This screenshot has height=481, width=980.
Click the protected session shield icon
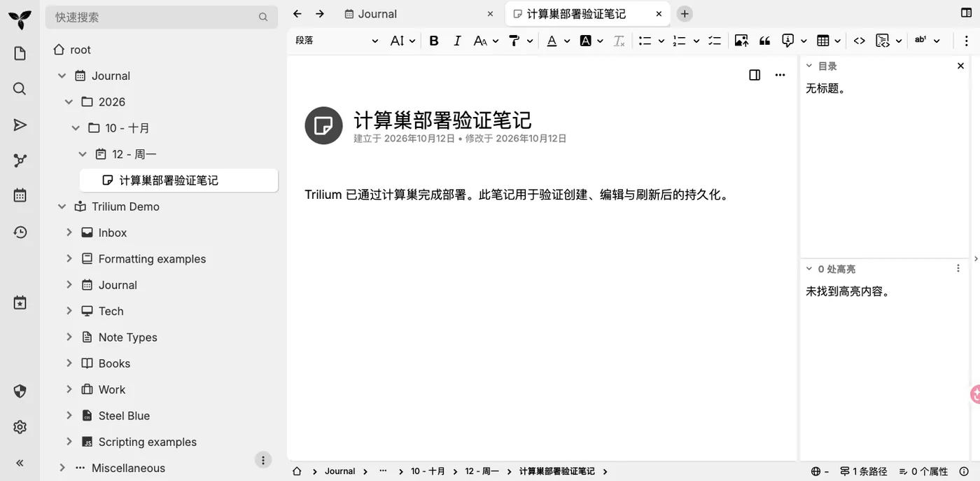click(20, 391)
